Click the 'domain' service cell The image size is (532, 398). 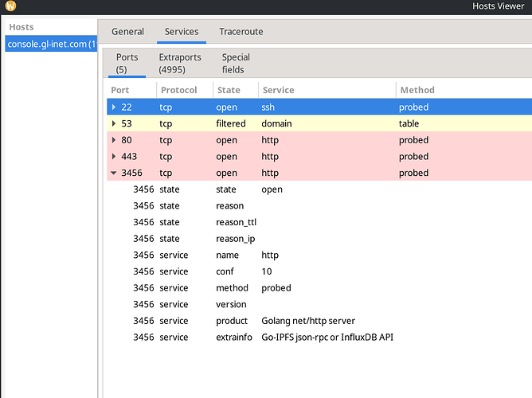(276, 123)
